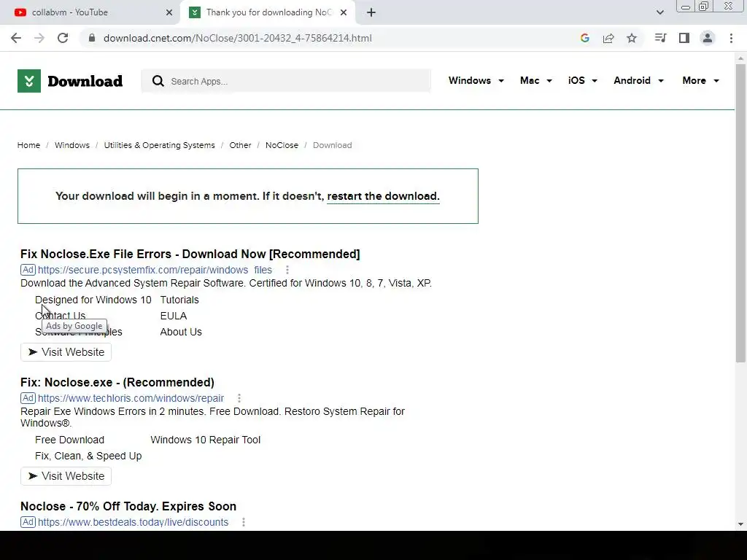This screenshot has width=747, height=560.
Task: Expand the iOS menu
Action: [x=583, y=80]
